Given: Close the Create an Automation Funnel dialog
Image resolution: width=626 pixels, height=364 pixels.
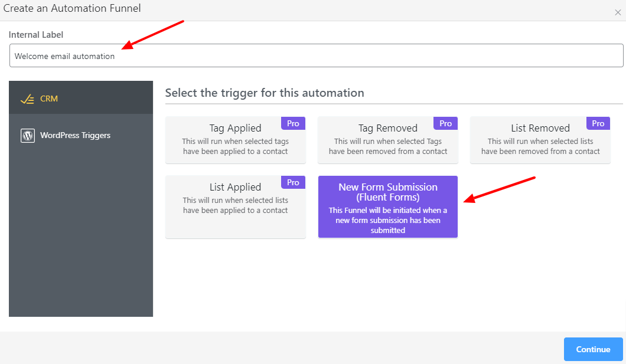Looking at the screenshot, I should coord(618,13).
